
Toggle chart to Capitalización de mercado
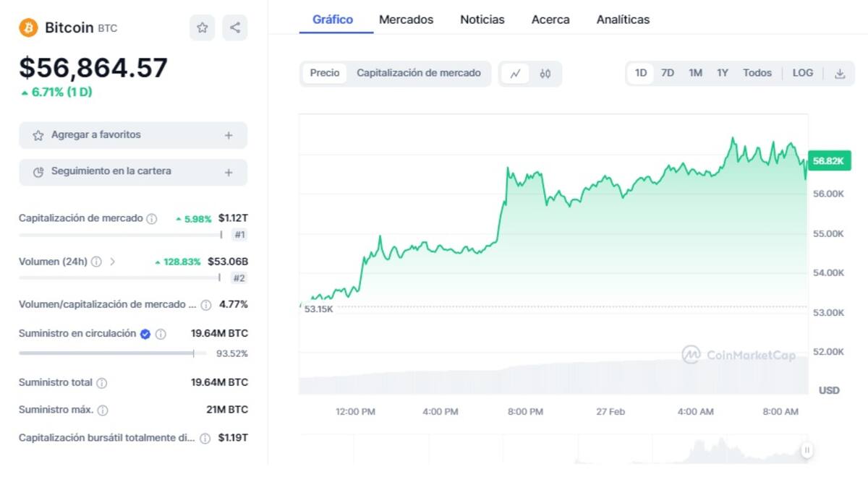(x=419, y=73)
